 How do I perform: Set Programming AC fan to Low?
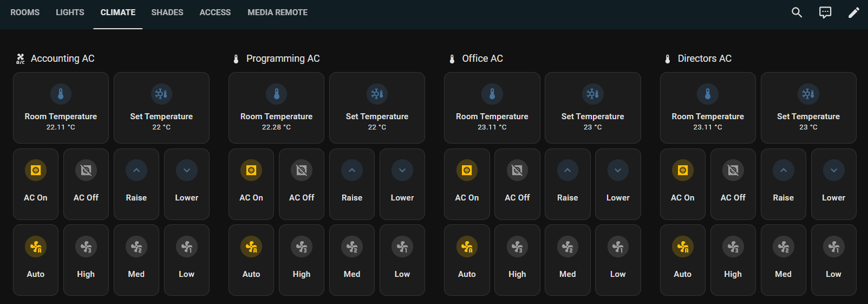pyautogui.click(x=402, y=260)
